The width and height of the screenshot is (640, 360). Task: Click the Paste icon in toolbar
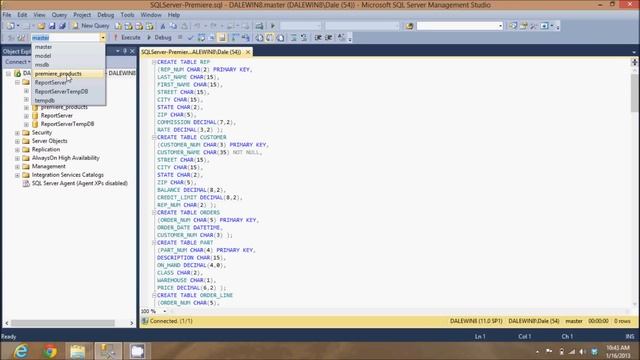(184, 26)
